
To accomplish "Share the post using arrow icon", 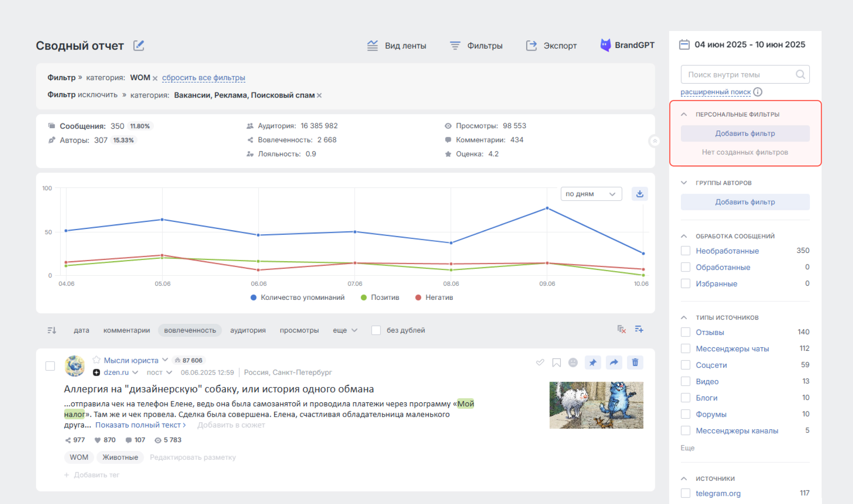I will (x=614, y=363).
